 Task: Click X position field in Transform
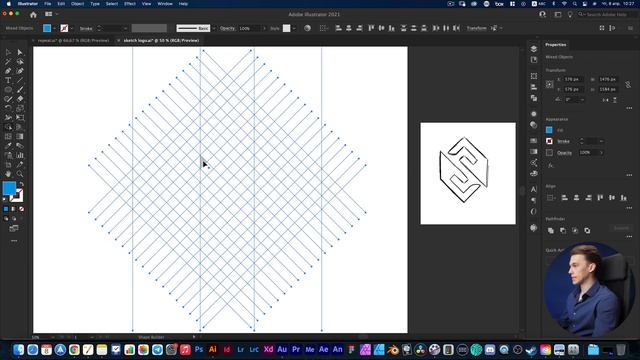pos(572,79)
